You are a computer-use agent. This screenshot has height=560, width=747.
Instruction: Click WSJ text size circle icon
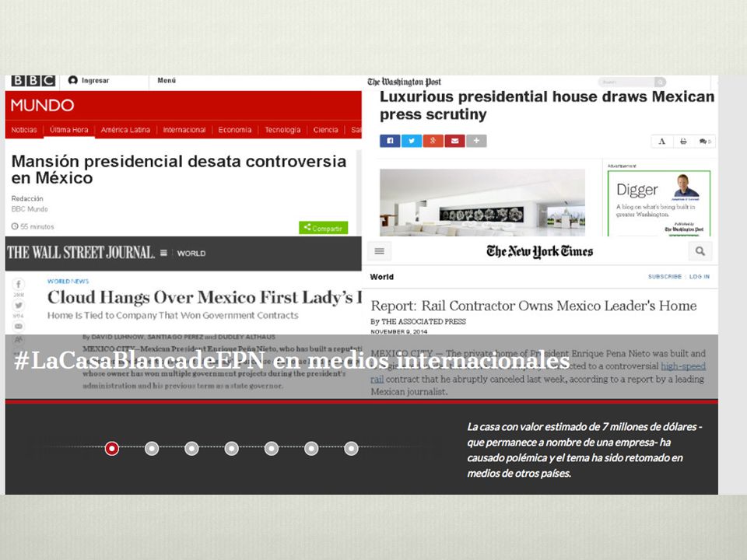19,340
